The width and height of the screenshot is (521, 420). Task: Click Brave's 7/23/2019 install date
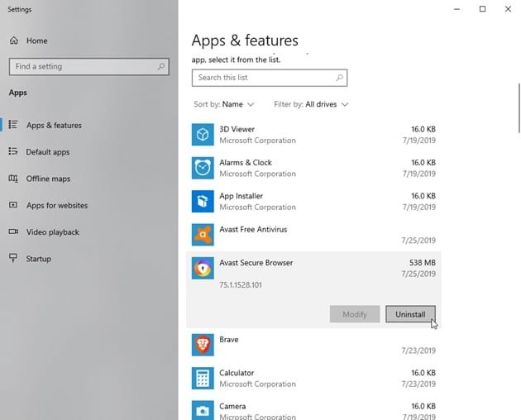click(418, 351)
